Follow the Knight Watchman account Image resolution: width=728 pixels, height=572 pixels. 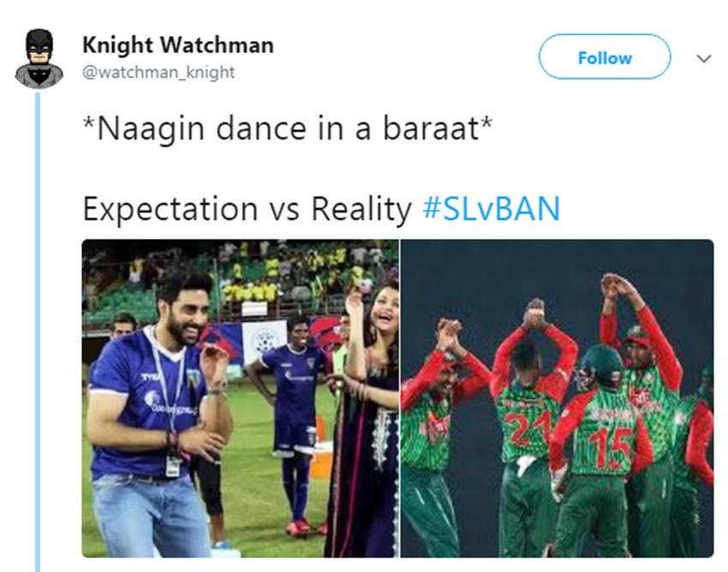[x=605, y=57]
